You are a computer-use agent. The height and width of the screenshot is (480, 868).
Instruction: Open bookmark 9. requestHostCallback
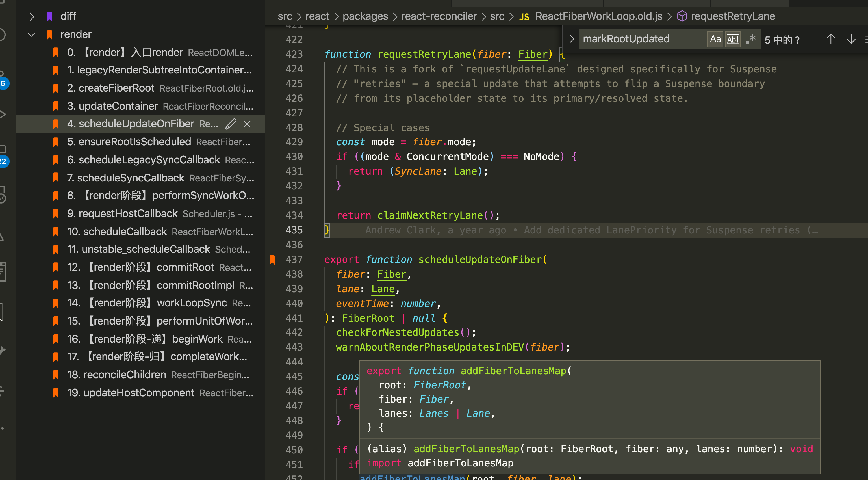click(160, 213)
